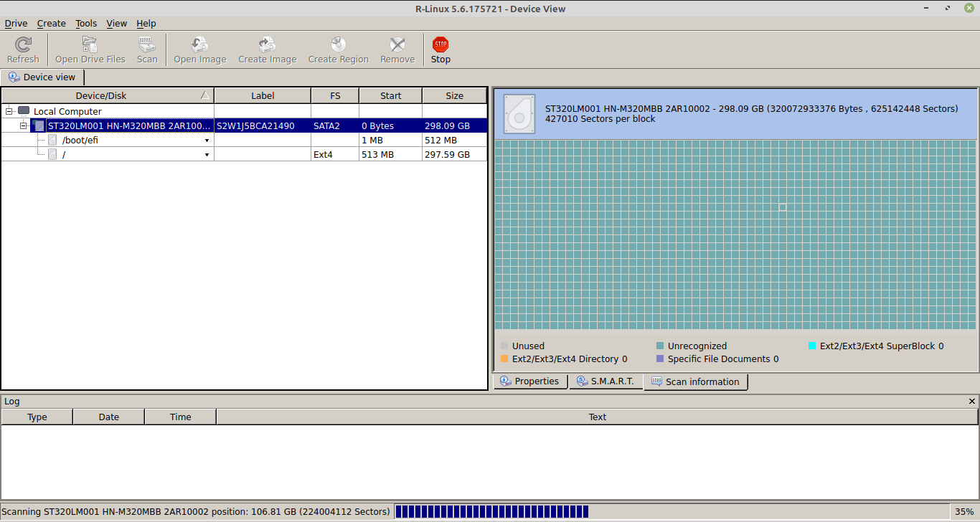The height and width of the screenshot is (522, 980).
Task: Open Drive Files toolbar icon
Action: (90, 44)
